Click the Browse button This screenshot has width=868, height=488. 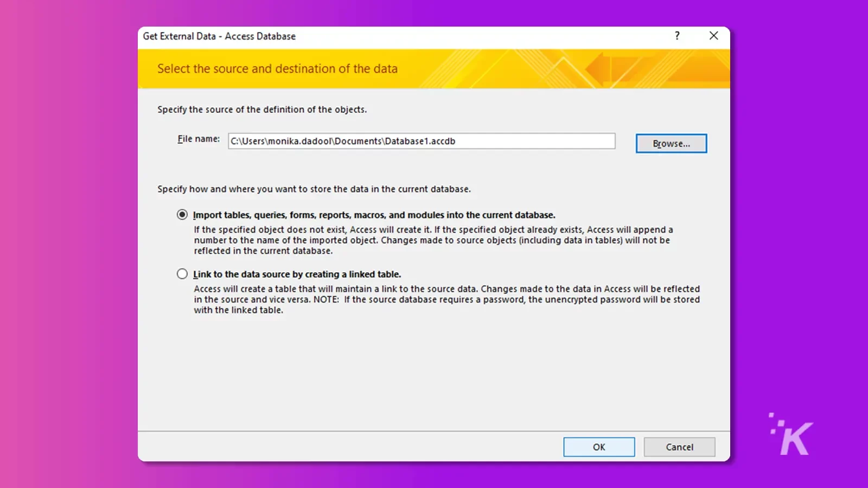671,144
